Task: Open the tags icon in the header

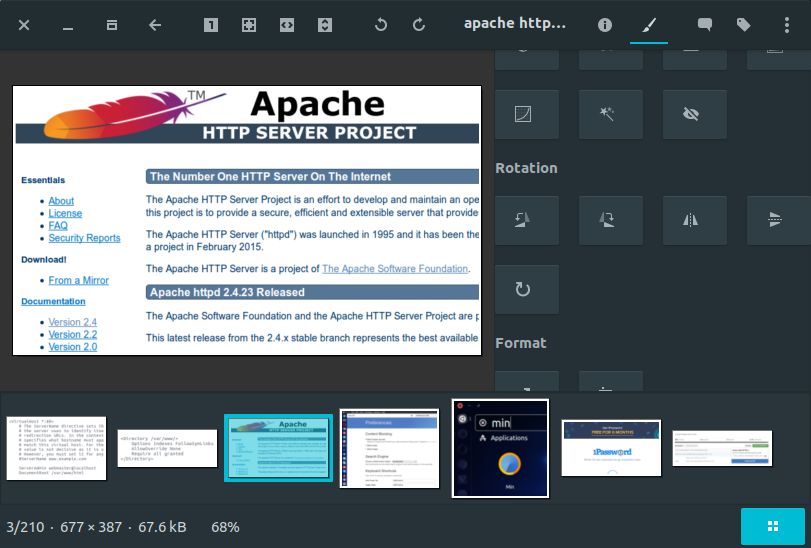Action: [743, 25]
